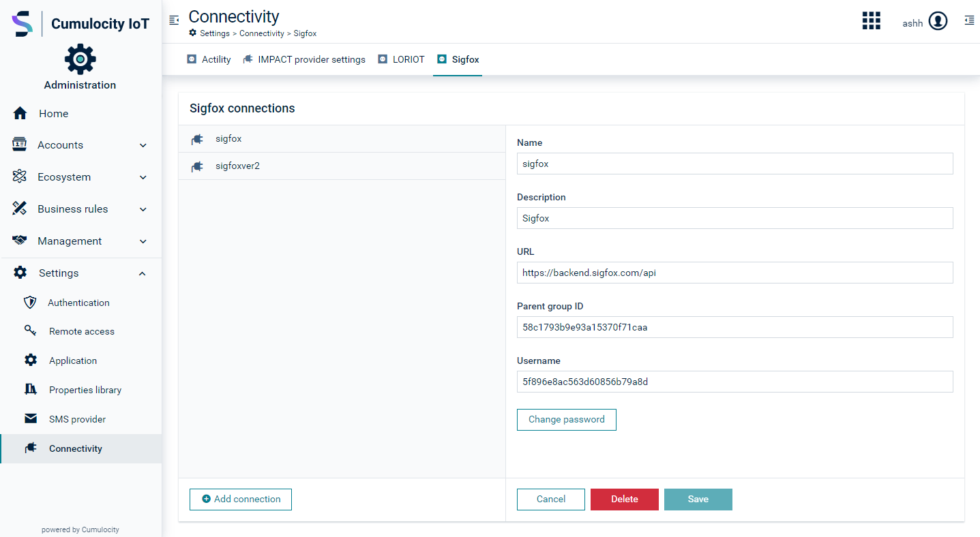
Task: Click into the Username input field
Action: click(735, 382)
